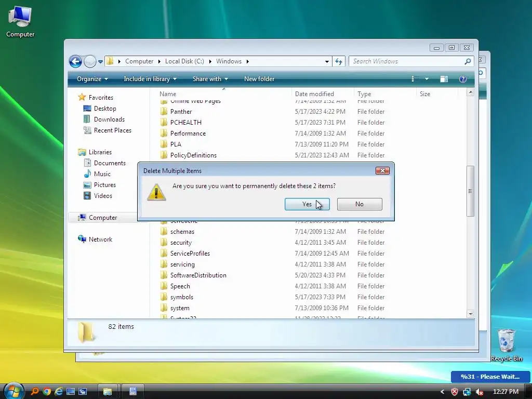Click the muted volume tray icon

480,392
